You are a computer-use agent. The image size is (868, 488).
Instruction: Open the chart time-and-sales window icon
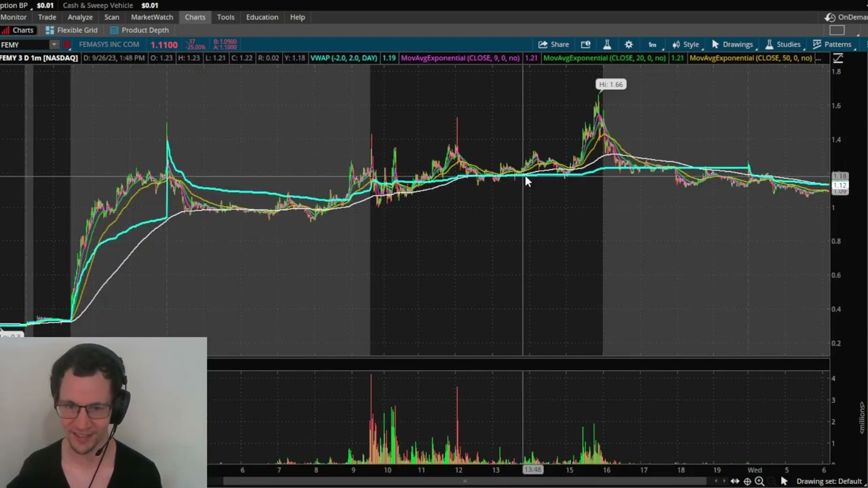tap(586, 45)
